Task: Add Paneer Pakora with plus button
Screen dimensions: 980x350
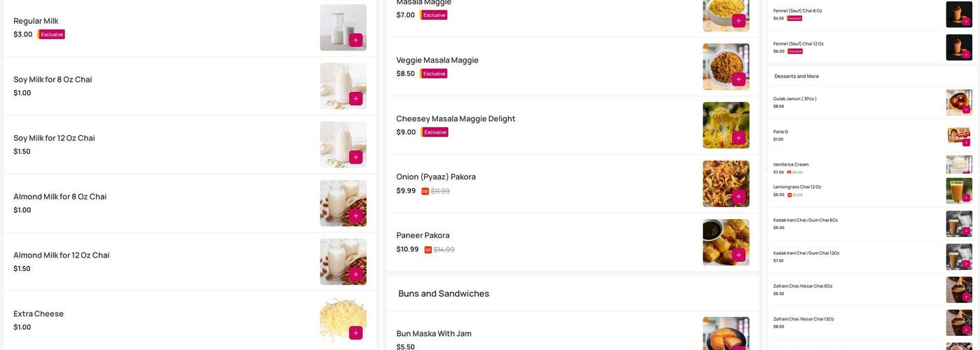Action: tap(738, 255)
